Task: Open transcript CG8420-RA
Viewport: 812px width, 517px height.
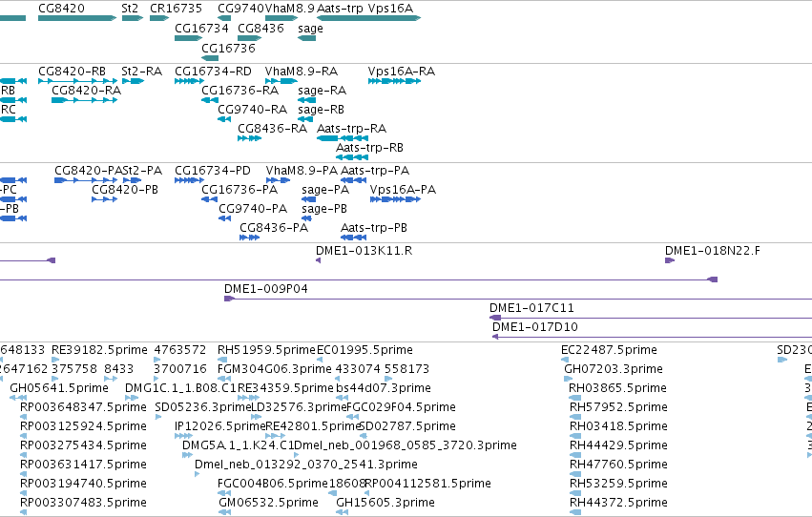Action: click(x=84, y=100)
